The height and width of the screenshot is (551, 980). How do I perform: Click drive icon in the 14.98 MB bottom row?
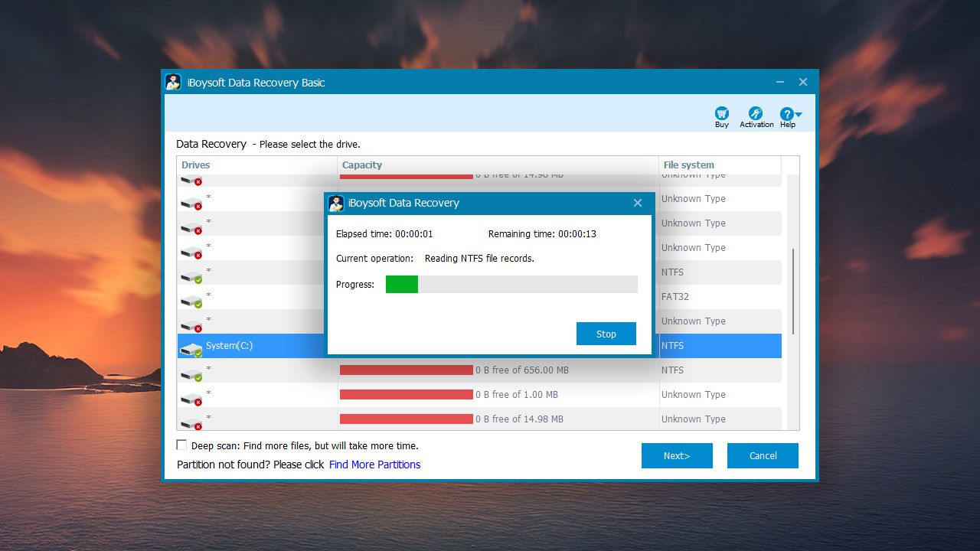pos(191,422)
